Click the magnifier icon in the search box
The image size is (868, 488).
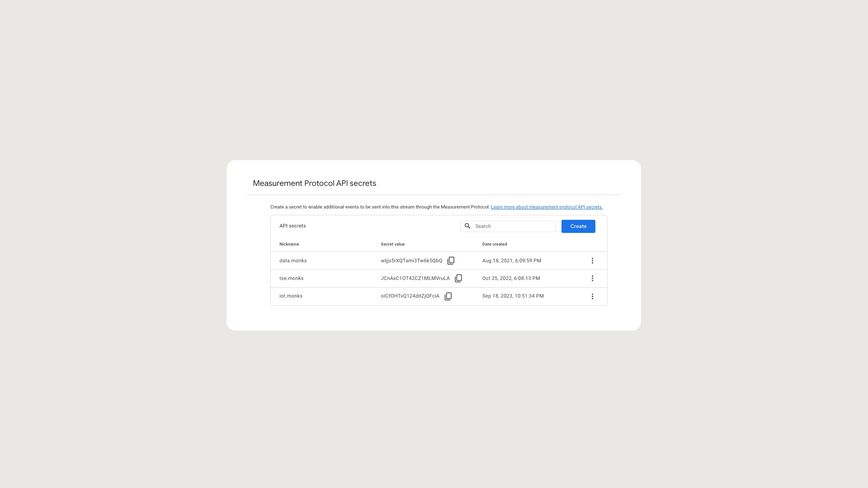pyautogui.click(x=467, y=226)
